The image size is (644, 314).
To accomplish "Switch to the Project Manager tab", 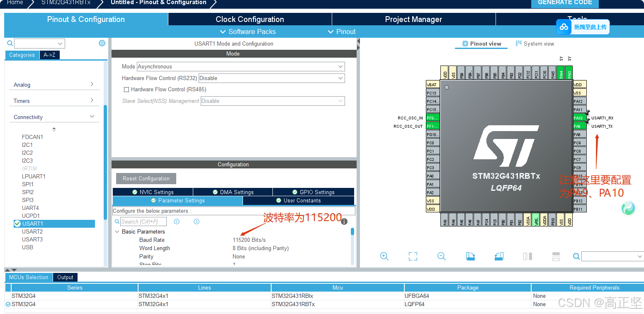I will [x=413, y=19].
